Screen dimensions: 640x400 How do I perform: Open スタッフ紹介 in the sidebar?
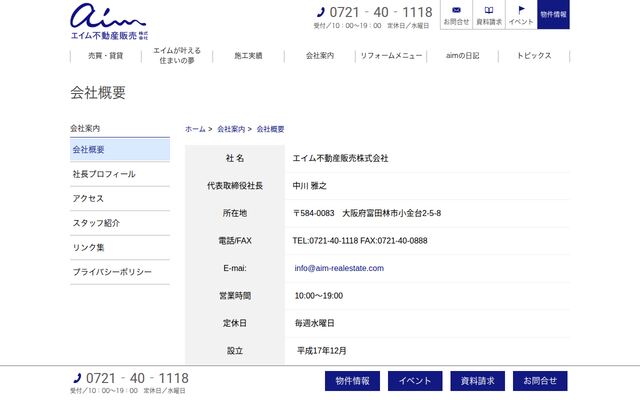coord(120,223)
